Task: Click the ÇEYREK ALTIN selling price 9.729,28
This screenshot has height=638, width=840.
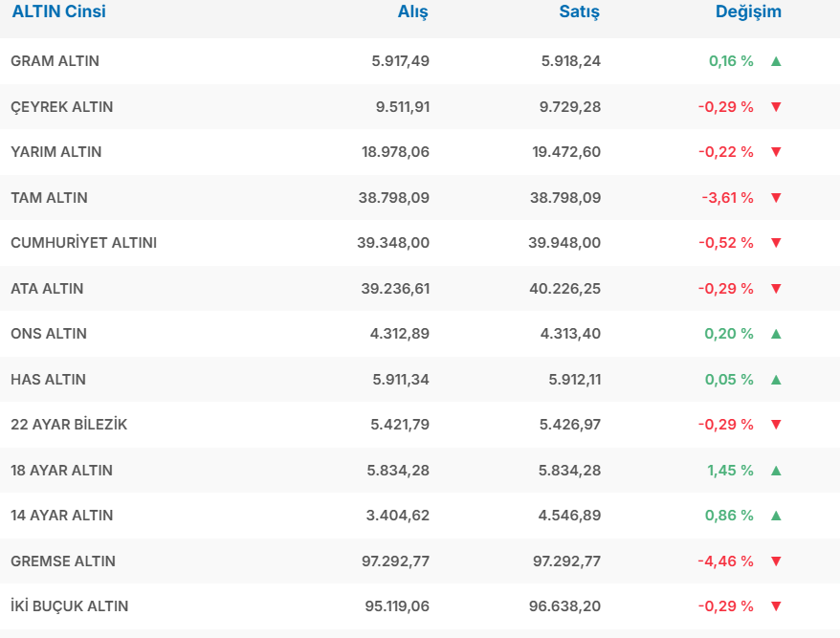Action: [570, 107]
